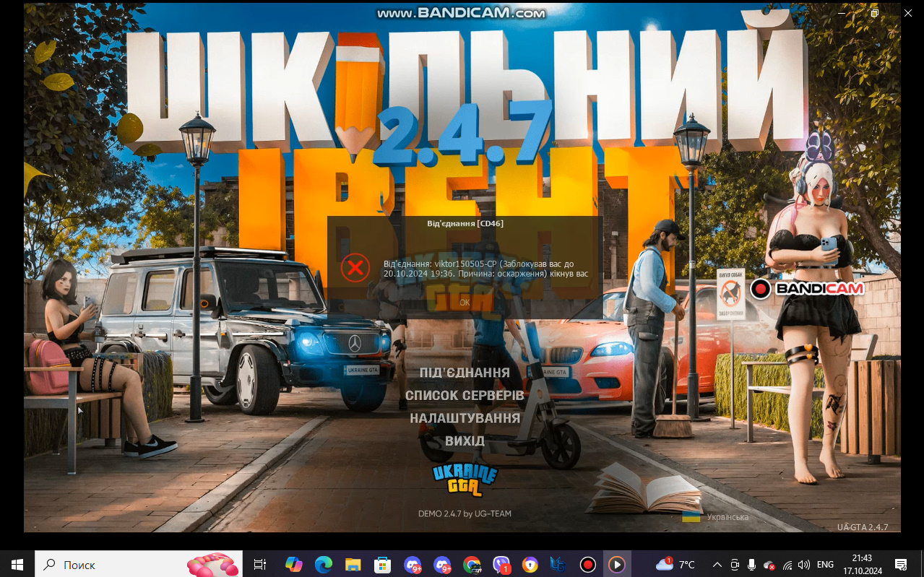
Task: Click the red error icon in the dialog
Action: tap(355, 268)
